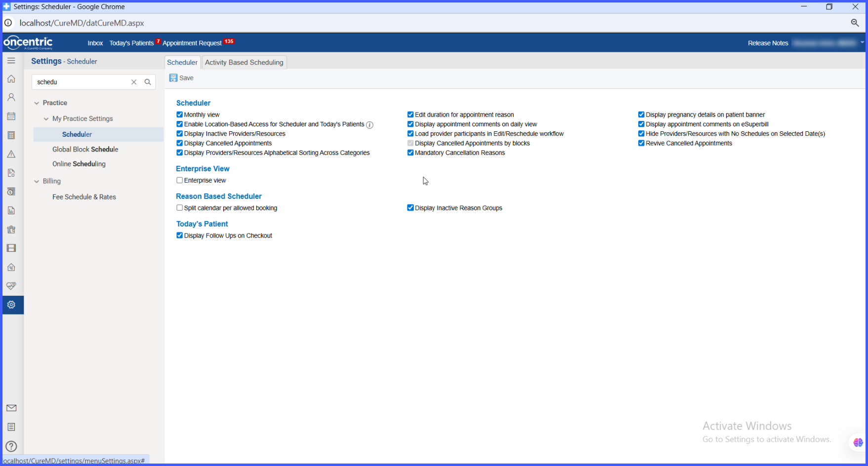
Task: Switch to the Activity Based Scheduling tab
Action: click(244, 62)
